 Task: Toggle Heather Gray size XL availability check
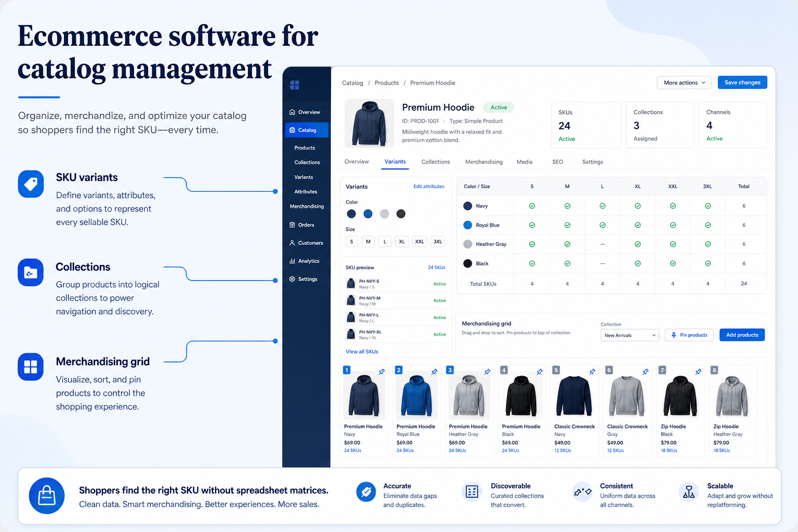[637, 244]
